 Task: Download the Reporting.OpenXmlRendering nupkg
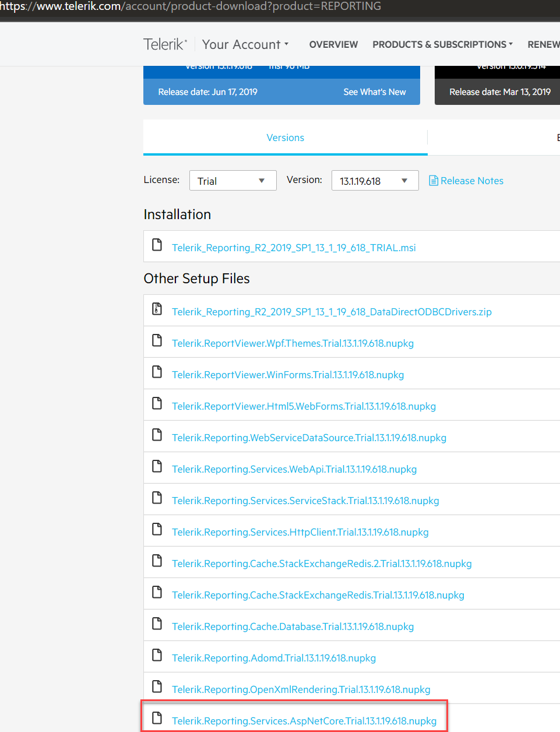point(301,689)
